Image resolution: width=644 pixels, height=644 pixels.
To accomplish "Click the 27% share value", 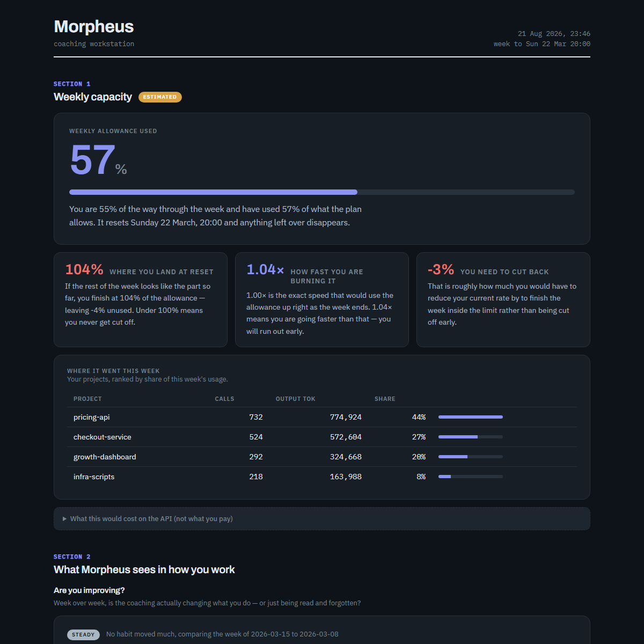I will point(419,437).
